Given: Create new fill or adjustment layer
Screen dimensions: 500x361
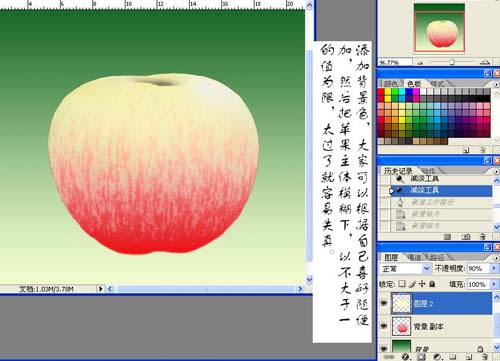Looking at the screenshot, I should point(437,357).
